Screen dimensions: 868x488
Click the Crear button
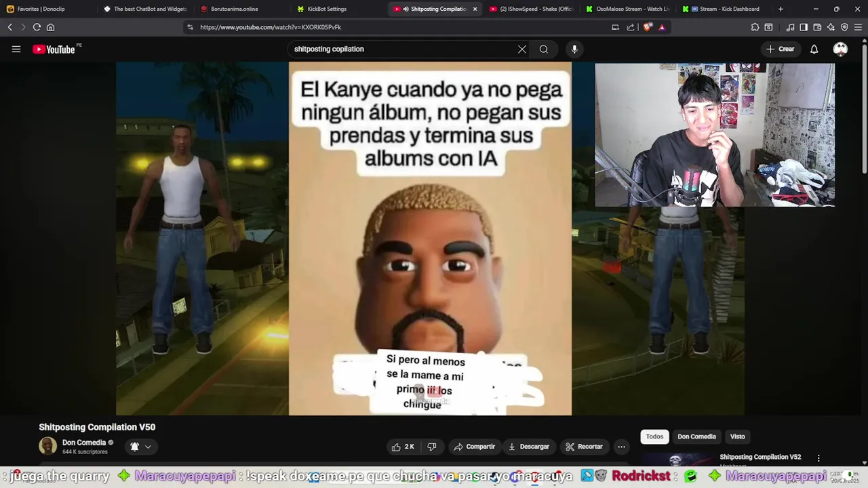(x=780, y=49)
